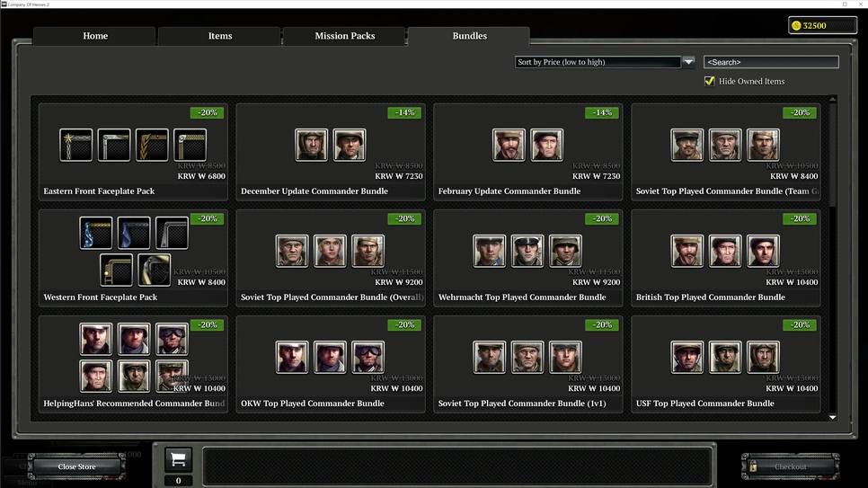The width and height of the screenshot is (868, 488).
Task: Click the KRW W 6800 price
Action: click(x=201, y=176)
